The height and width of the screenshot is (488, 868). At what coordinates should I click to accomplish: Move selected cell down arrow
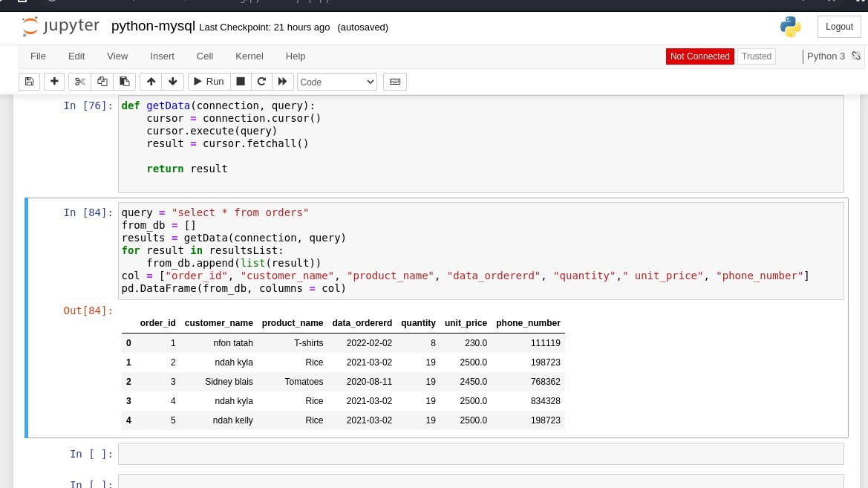[x=173, y=82]
